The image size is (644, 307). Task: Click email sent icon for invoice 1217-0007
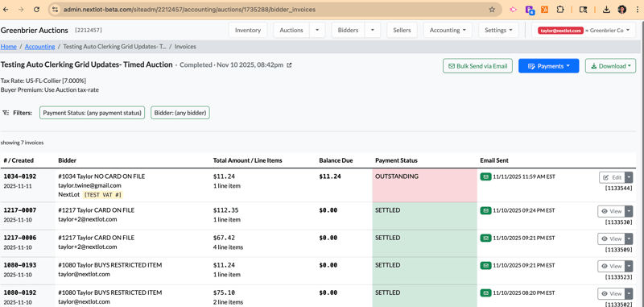point(486,210)
